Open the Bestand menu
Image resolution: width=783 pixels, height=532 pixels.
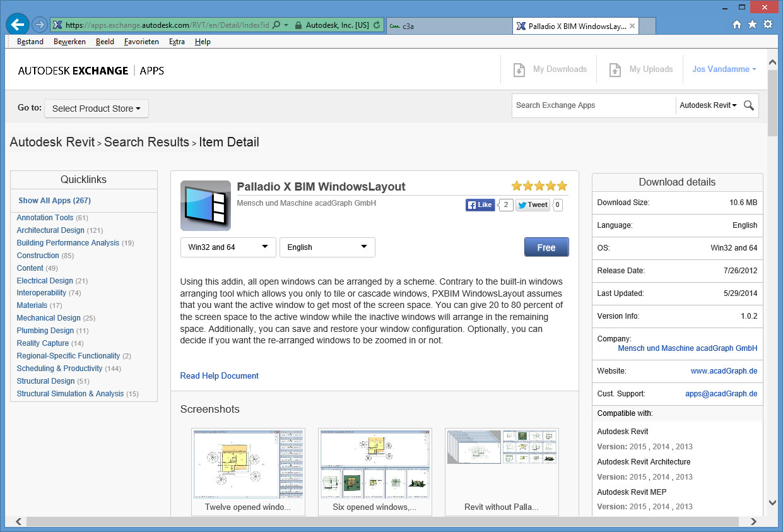(x=30, y=42)
